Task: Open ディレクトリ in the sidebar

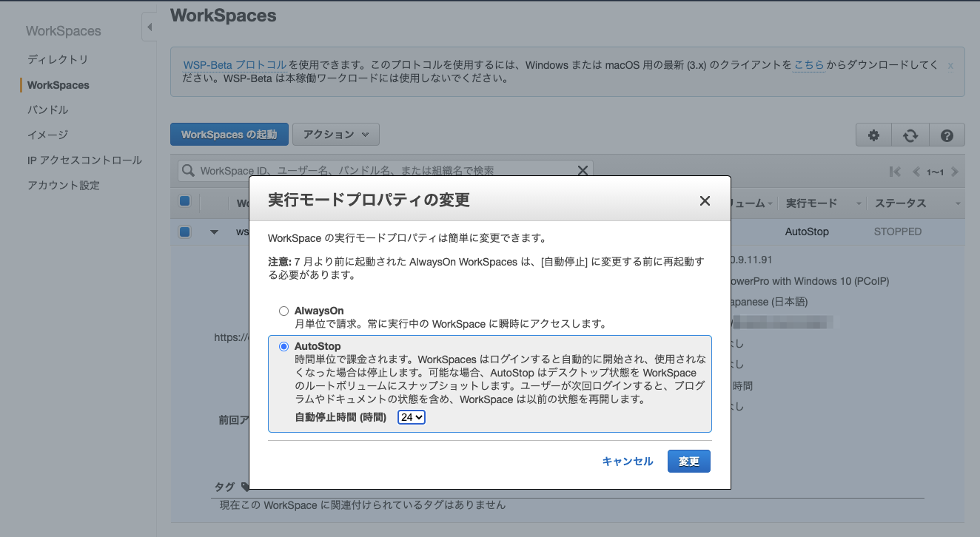Action: 58,59
